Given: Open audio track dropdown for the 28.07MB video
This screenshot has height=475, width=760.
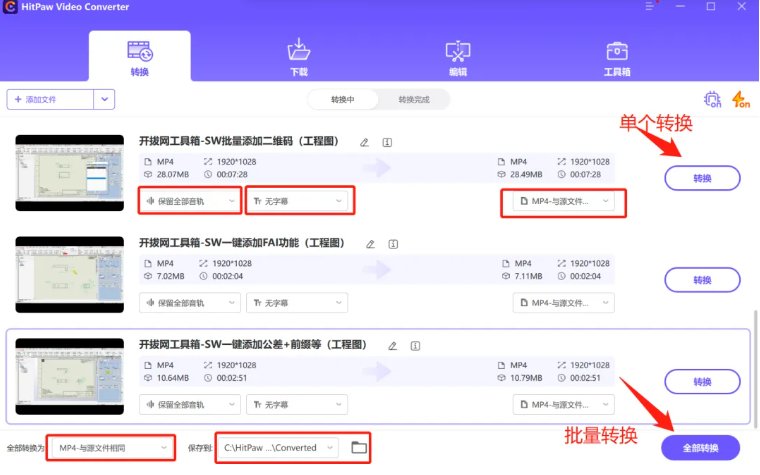Looking at the screenshot, I should click(x=190, y=201).
